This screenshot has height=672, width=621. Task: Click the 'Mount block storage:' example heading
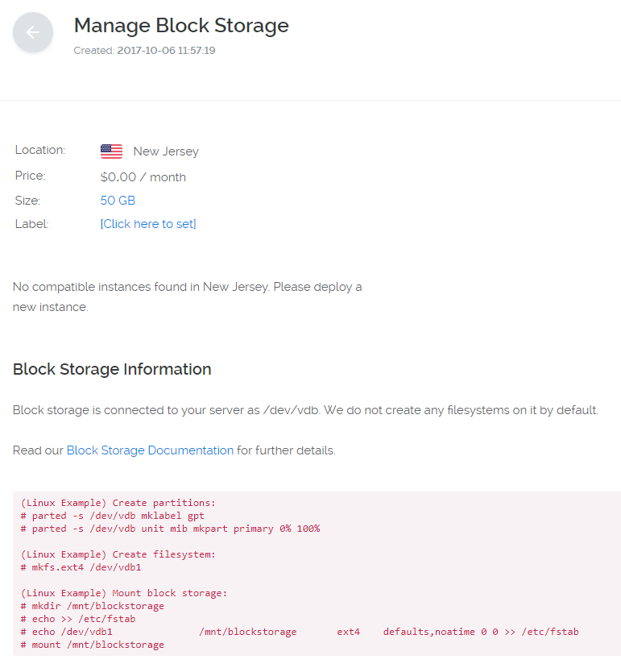[124, 593]
